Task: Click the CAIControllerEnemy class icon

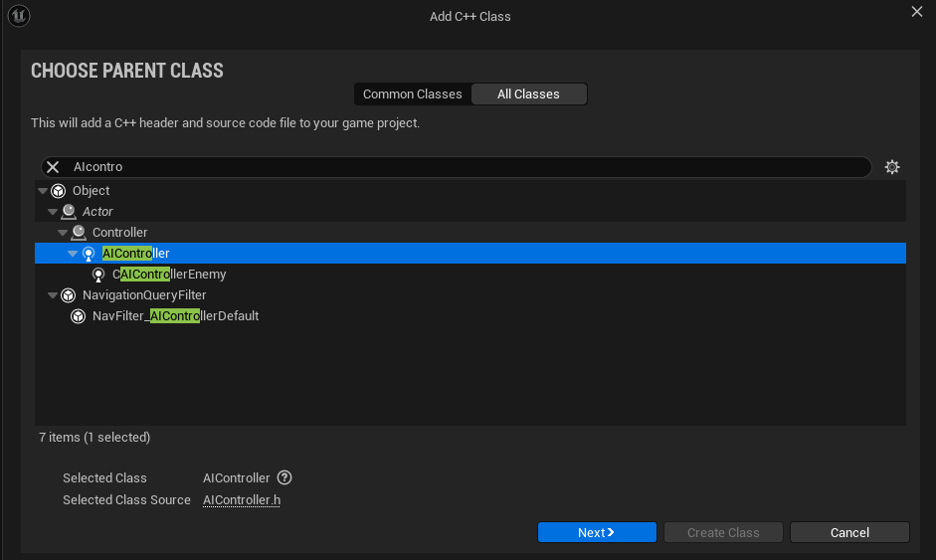Action: pyautogui.click(x=98, y=275)
